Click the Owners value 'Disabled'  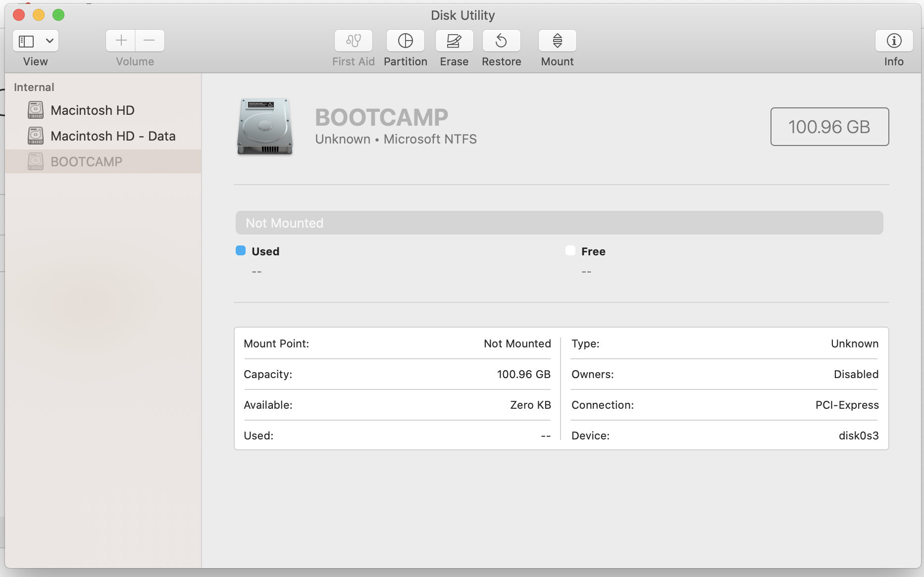856,374
